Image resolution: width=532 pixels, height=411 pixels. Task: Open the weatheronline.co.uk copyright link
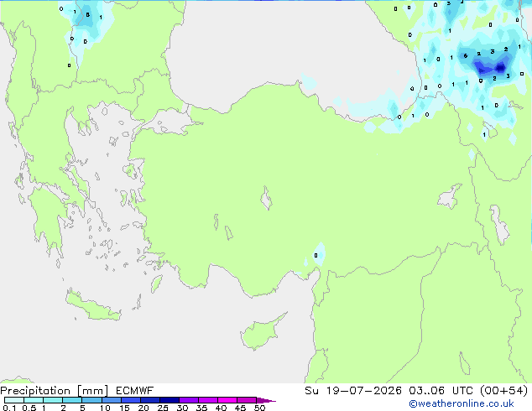tap(461, 403)
